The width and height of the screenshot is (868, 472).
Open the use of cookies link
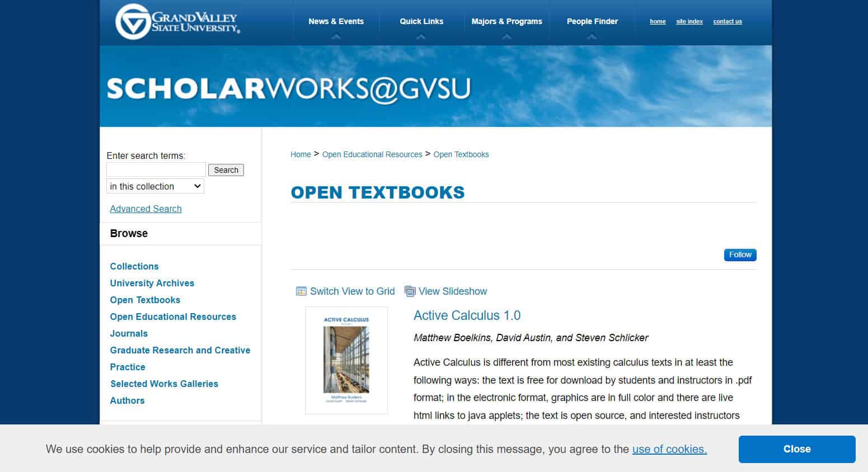(x=669, y=449)
